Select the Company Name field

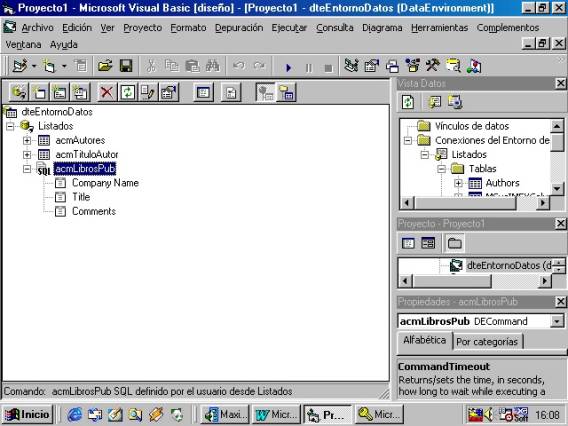(105, 183)
